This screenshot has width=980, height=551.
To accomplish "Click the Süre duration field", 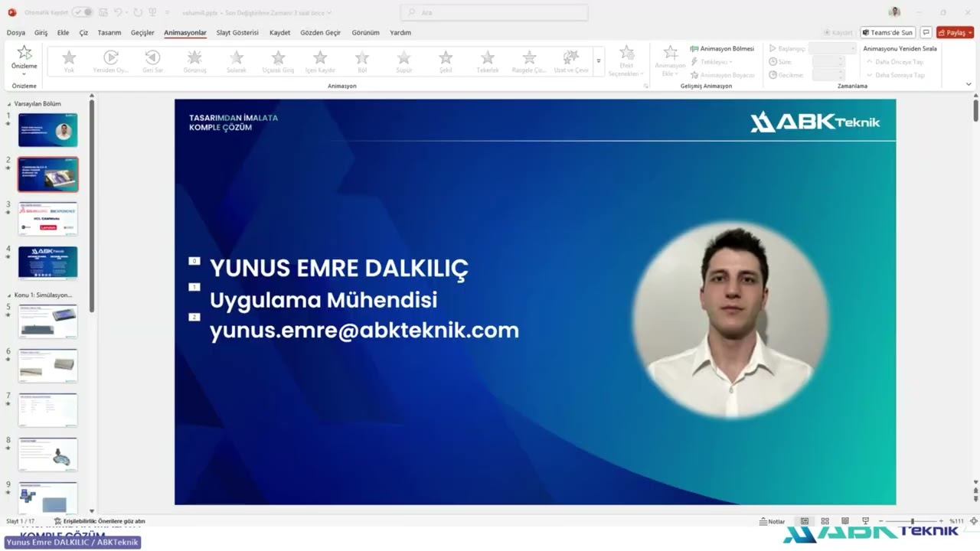I will click(828, 61).
